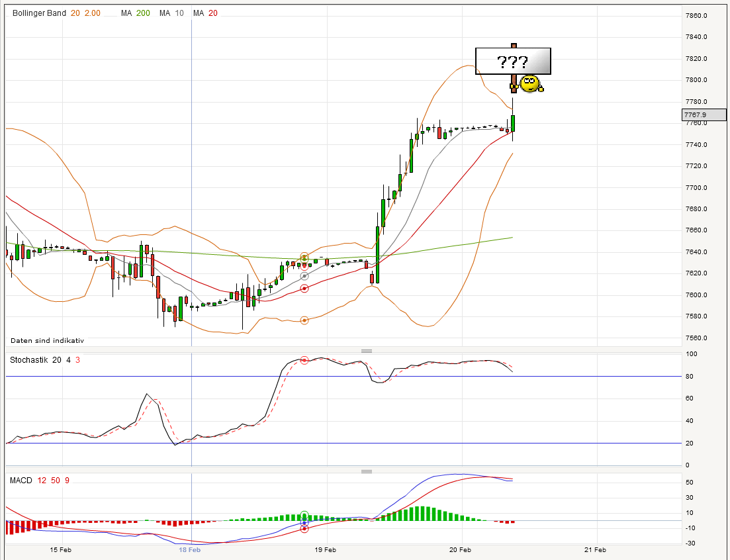Click the ??? sign above the chart
730x560 pixels.
point(513,61)
